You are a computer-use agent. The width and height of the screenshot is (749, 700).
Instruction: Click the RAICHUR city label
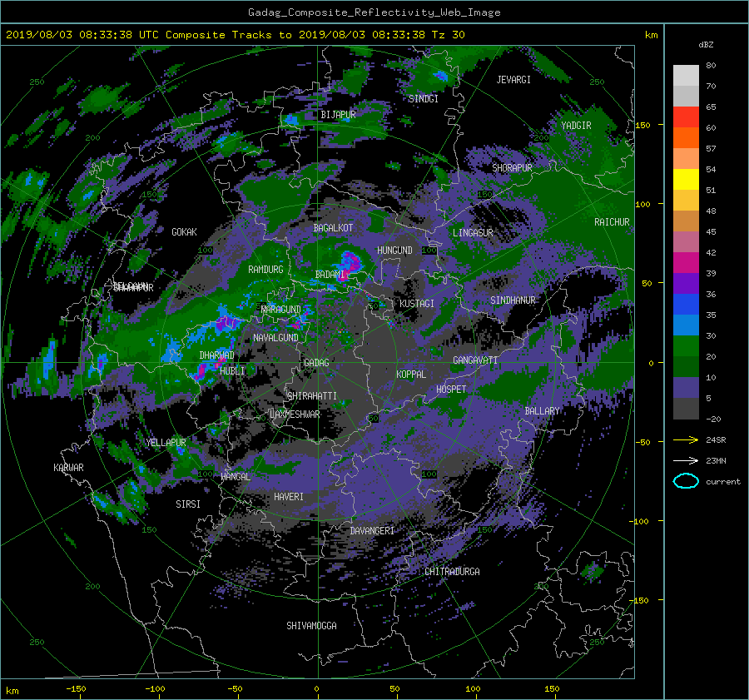pyautogui.click(x=612, y=222)
